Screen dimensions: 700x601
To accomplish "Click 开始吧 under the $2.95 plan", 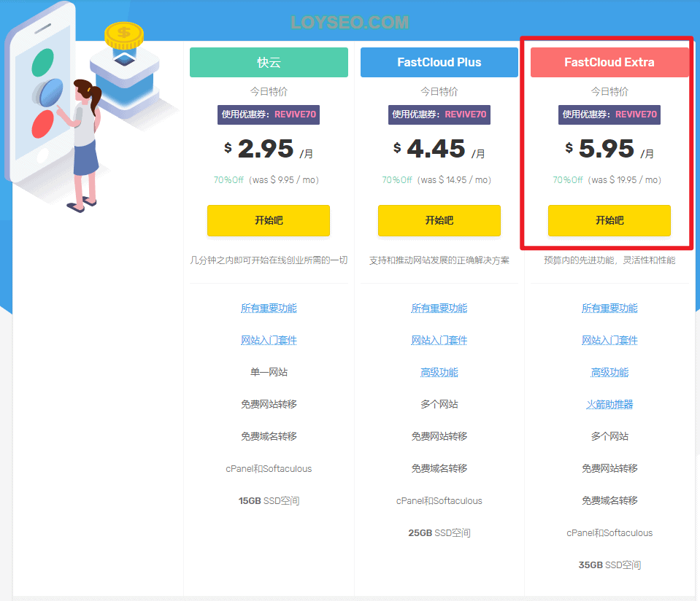I will pyautogui.click(x=269, y=220).
